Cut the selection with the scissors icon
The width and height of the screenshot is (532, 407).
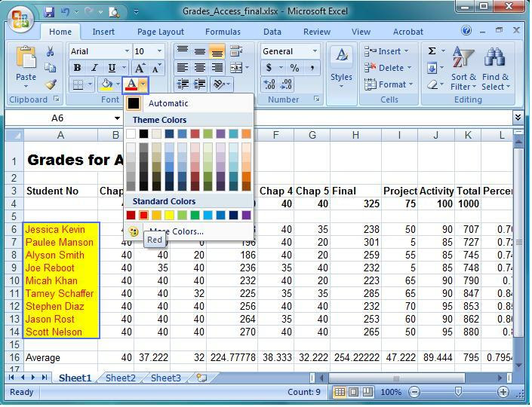click(x=51, y=51)
